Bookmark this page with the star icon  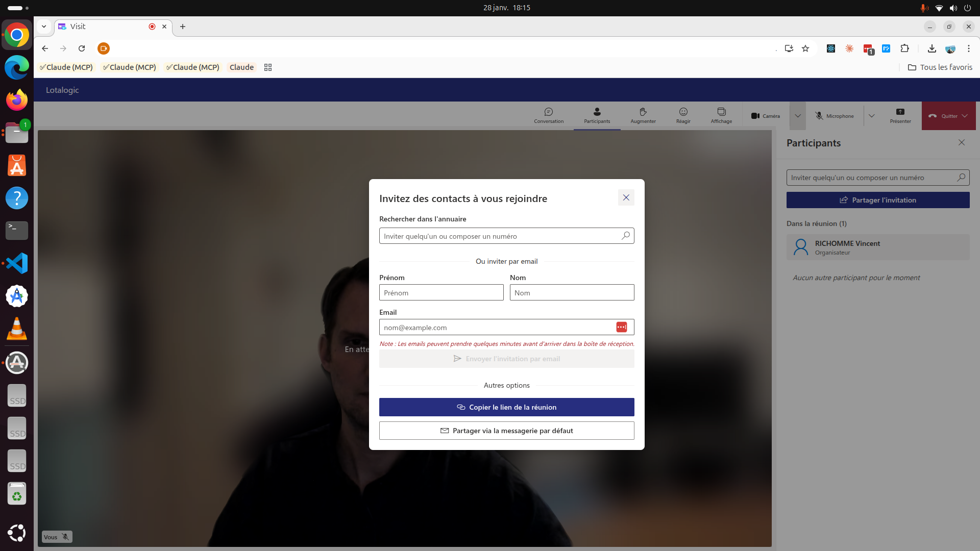(805, 48)
